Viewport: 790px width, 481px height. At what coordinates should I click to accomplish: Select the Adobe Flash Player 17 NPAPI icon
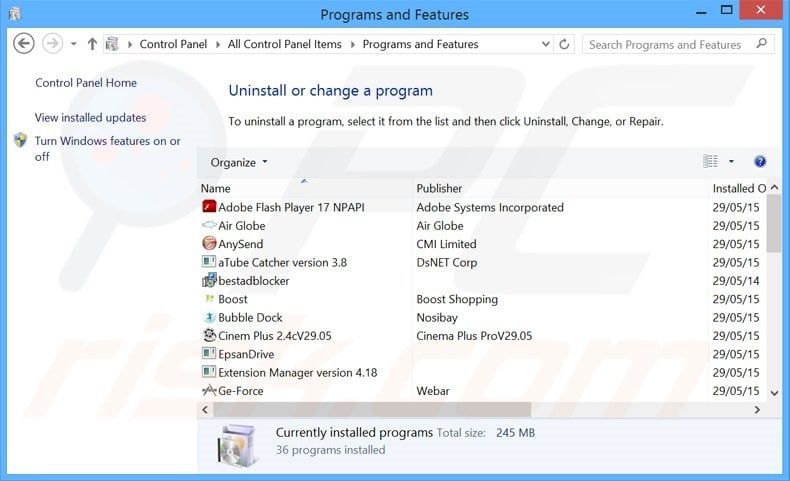point(209,207)
